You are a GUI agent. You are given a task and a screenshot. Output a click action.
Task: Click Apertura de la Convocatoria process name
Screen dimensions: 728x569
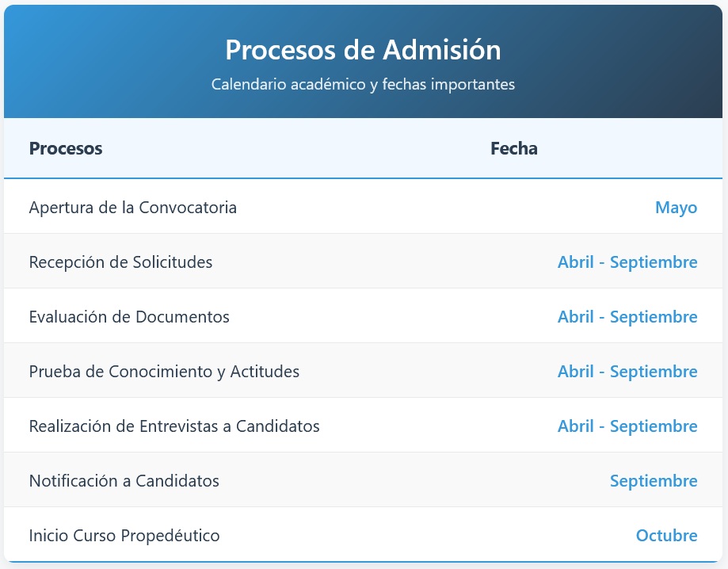(133, 208)
